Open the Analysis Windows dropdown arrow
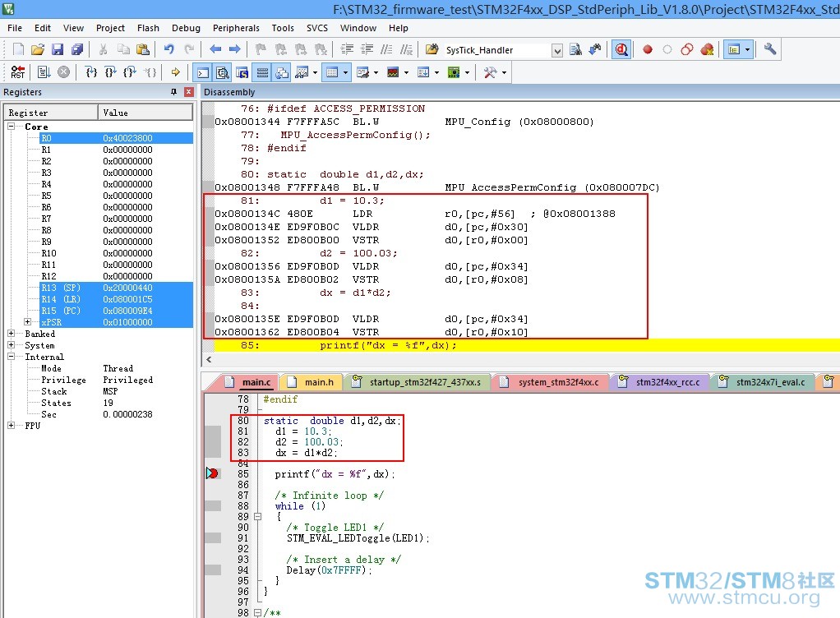 (x=406, y=73)
